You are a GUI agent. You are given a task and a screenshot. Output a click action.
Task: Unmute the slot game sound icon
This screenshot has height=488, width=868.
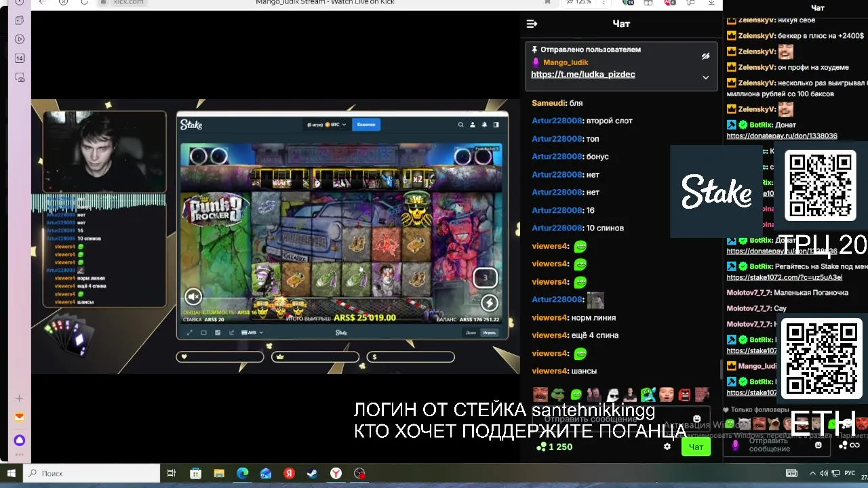pos(193,296)
